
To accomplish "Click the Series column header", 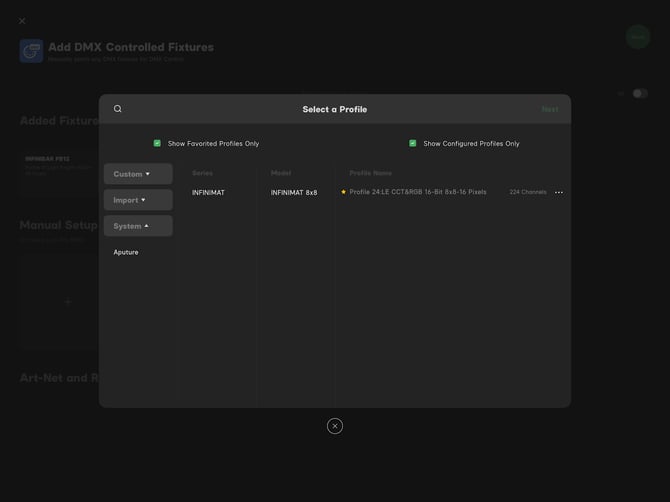I will (x=203, y=173).
